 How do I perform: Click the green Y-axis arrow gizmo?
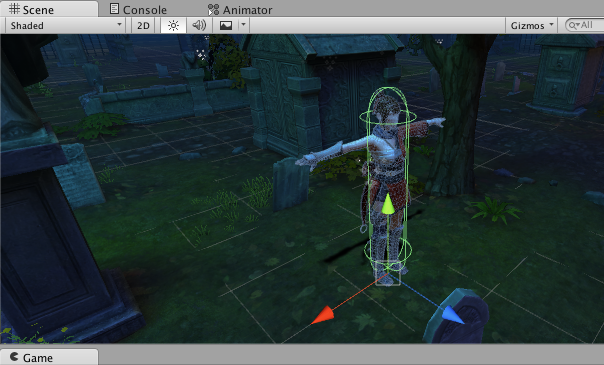pos(388,204)
